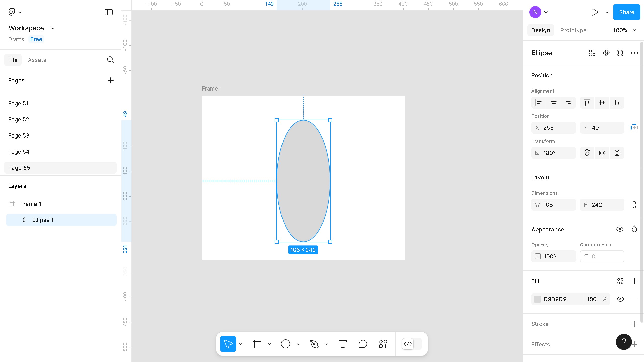Screen dimensions: 644x362
Task: Open the Assets tab
Action: point(37,60)
